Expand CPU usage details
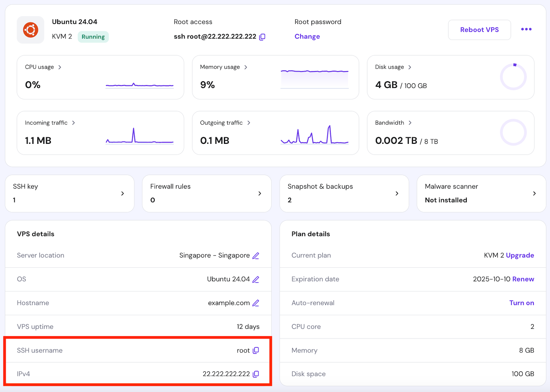This screenshot has width=550, height=392. (60, 67)
